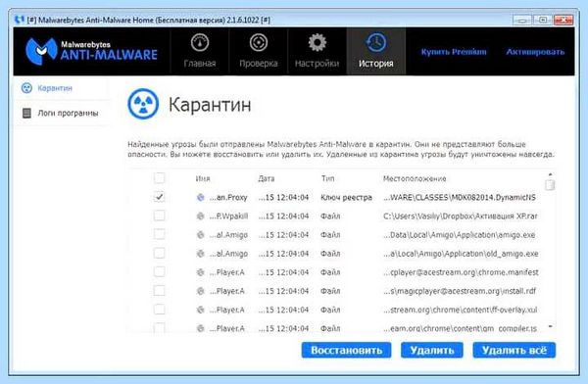The height and width of the screenshot is (384, 588).
Task: Minimize the Malwarebytes window
Action: [522, 20]
